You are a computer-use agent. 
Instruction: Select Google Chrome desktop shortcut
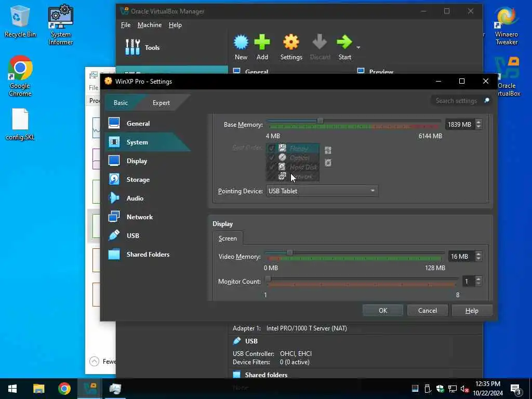pos(20,76)
